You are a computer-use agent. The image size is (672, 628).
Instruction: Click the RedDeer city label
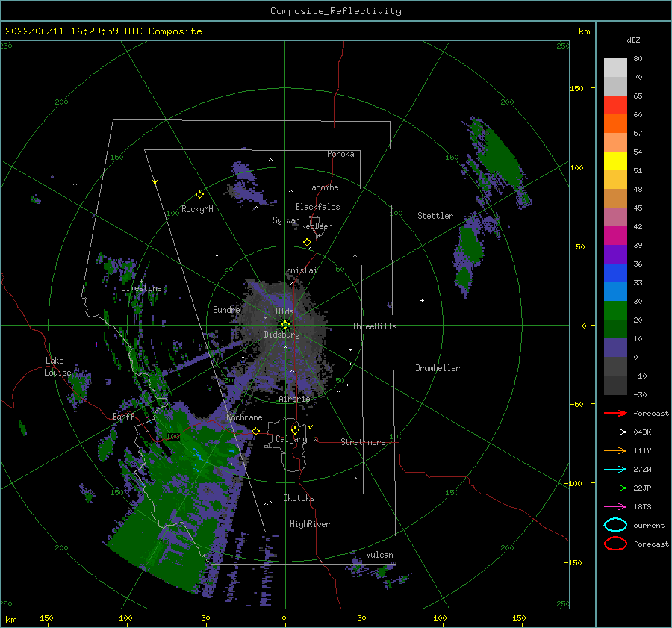(x=317, y=226)
